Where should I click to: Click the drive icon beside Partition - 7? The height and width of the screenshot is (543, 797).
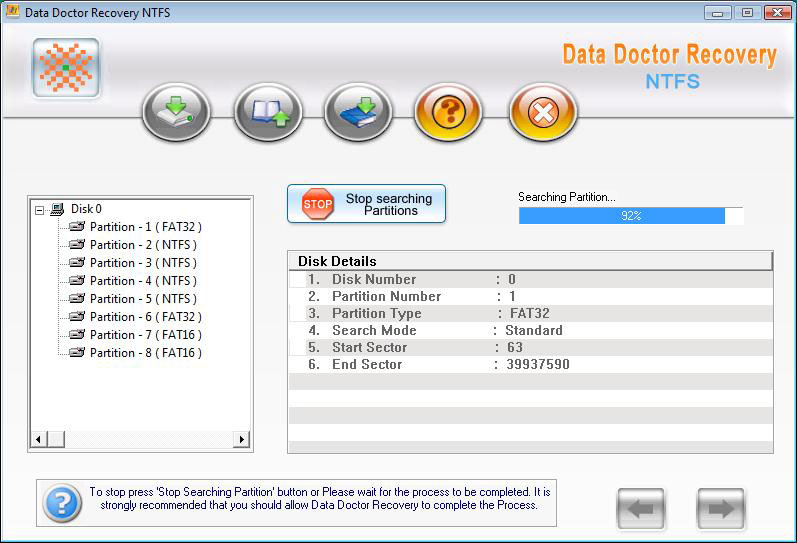77,335
